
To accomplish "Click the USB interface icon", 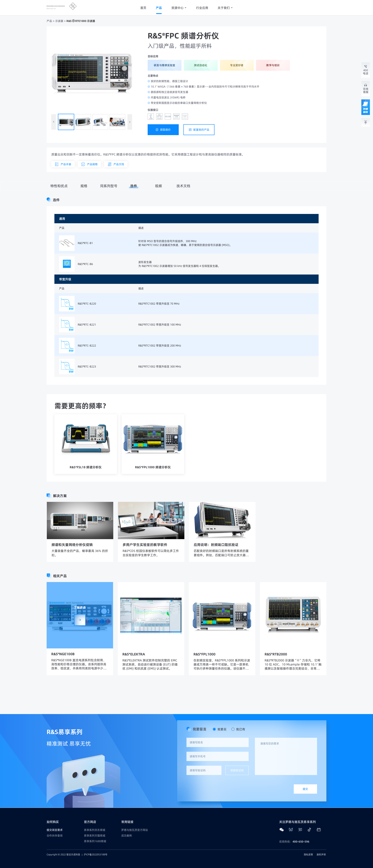I will pyautogui.click(x=151, y=117).
